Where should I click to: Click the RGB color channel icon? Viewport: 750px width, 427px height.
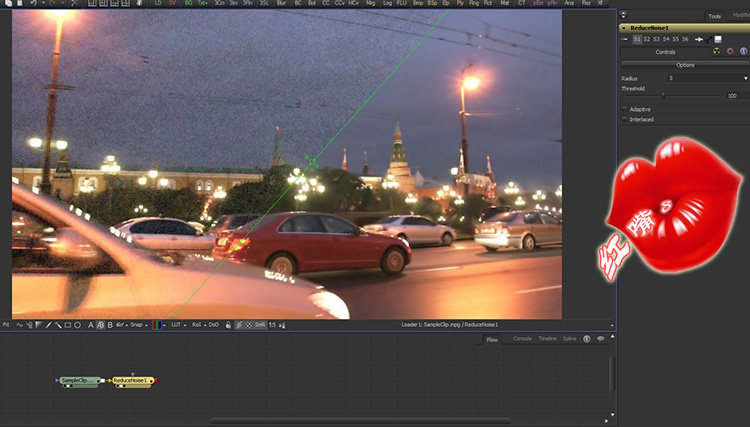point(156,325)
